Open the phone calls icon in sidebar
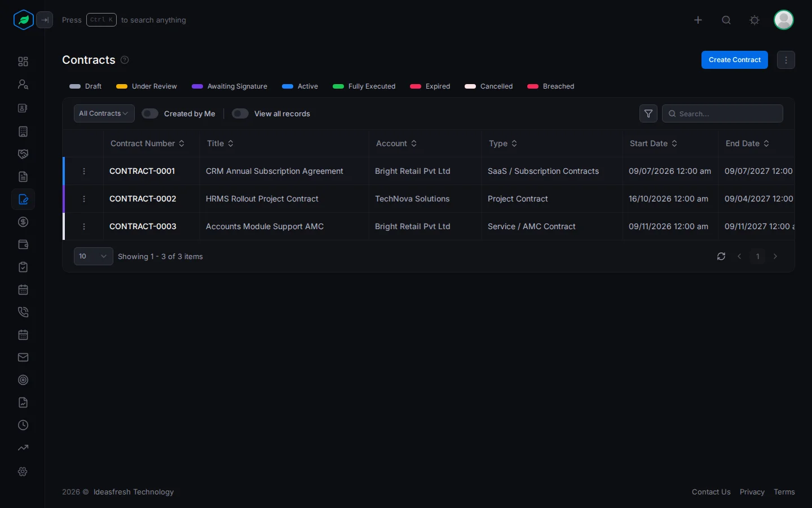Screen dimensions: 812x508 pyautogui.click(x=23, y=312)
